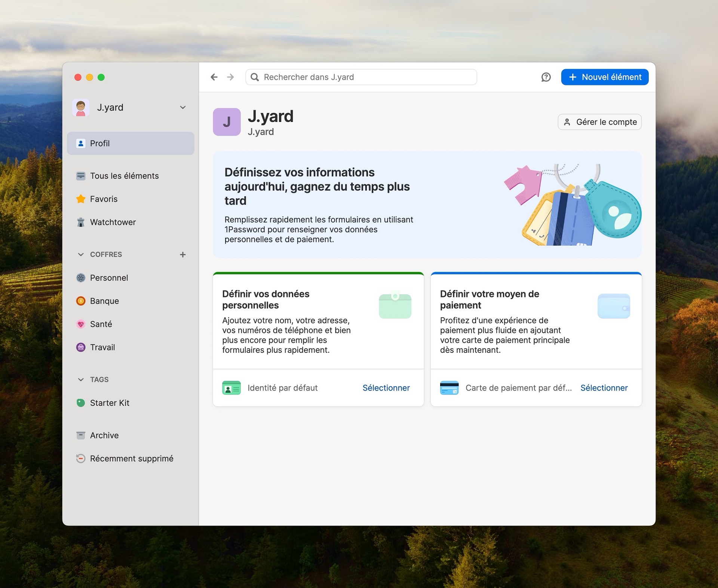
Task: Collapse the TAGS section
Action: pyautogui.click(x=81, y=380)
